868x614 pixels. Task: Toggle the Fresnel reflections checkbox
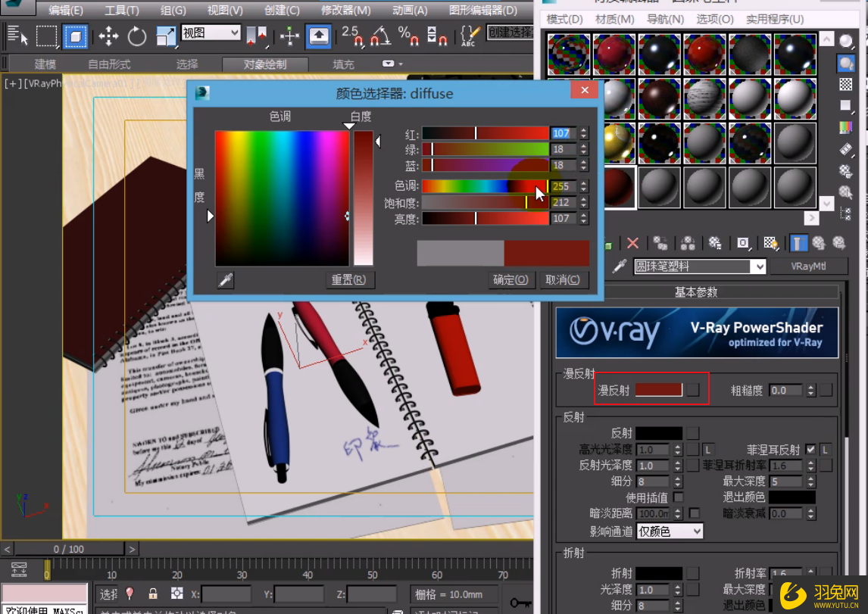[811, 449]
